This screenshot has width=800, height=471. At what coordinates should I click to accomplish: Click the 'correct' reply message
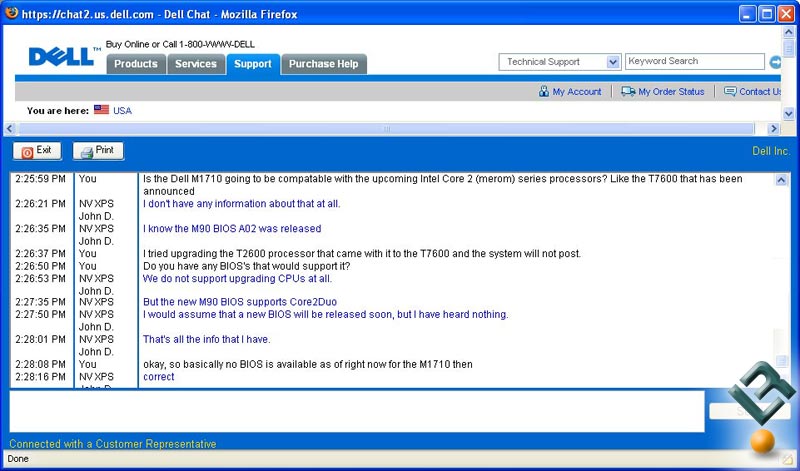tap(159, 377)
